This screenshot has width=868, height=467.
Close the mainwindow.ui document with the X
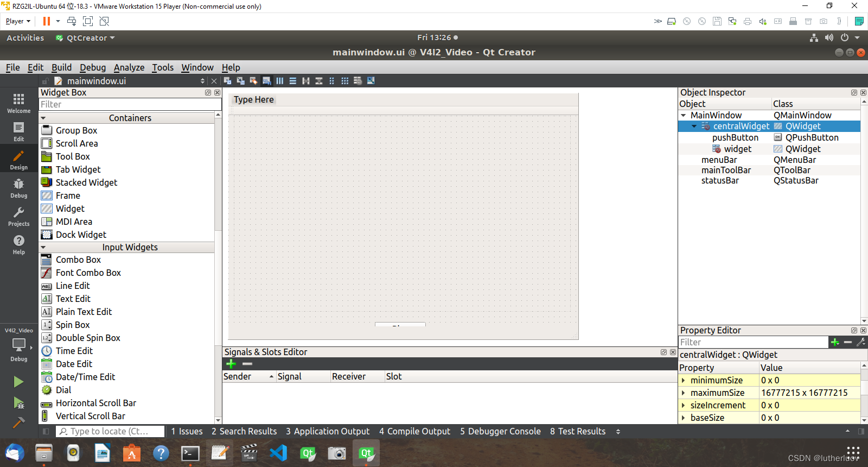(x=214, y=81)
